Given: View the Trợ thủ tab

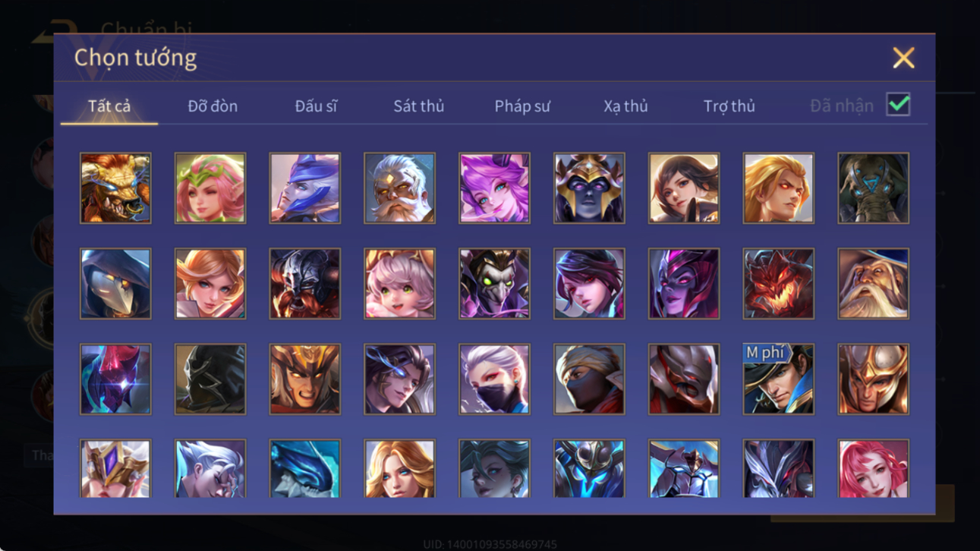Looking at the screenshot, I should coord(729,106).
